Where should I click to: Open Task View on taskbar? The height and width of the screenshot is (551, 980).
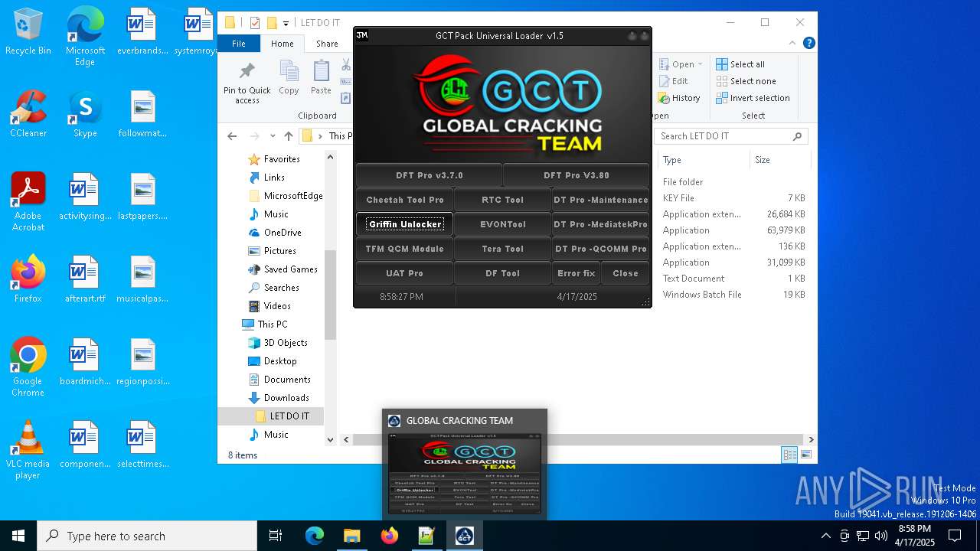[276, 536]
